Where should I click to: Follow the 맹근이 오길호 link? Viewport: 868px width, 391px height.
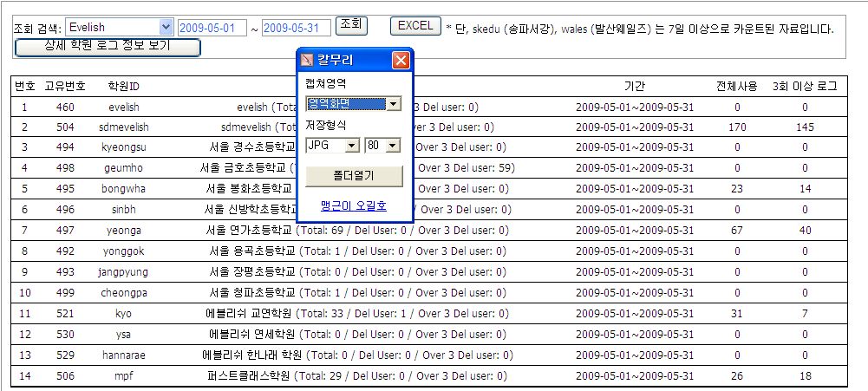353,205
